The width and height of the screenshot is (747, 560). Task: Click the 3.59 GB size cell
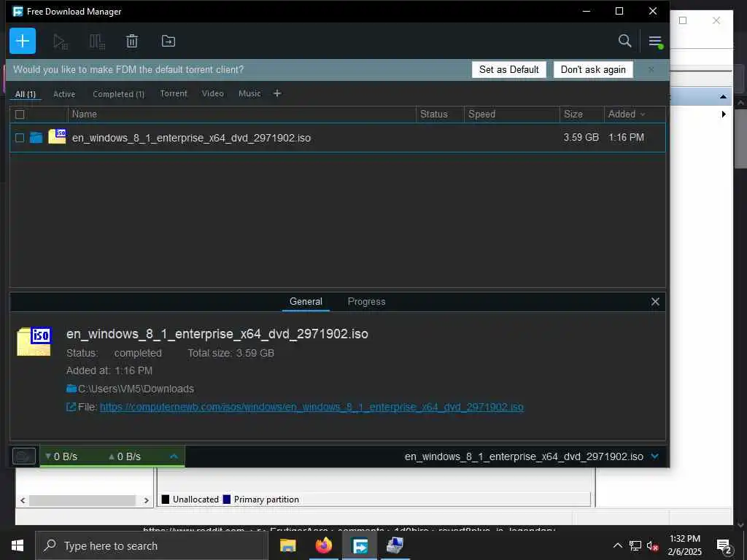pos(581,138)
